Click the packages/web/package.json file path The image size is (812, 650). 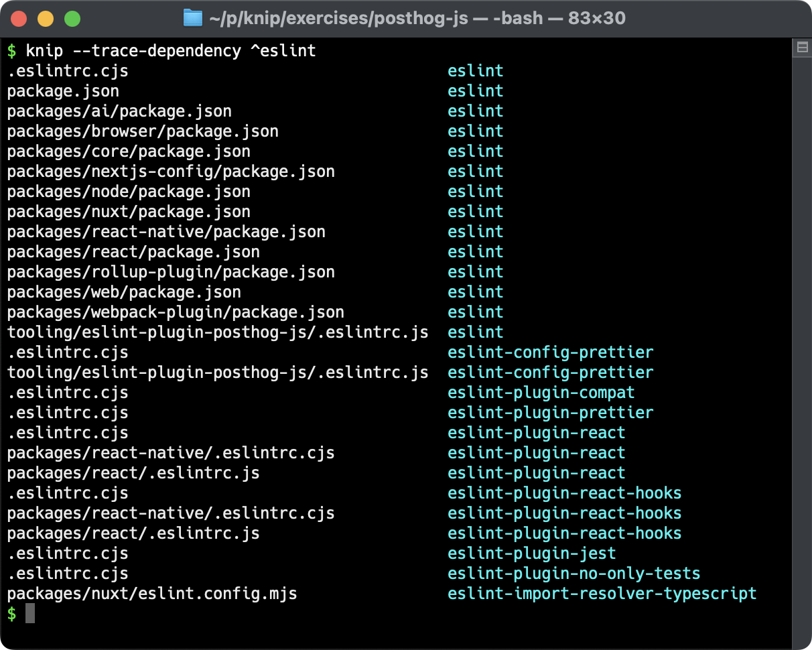tap(125, 291)
